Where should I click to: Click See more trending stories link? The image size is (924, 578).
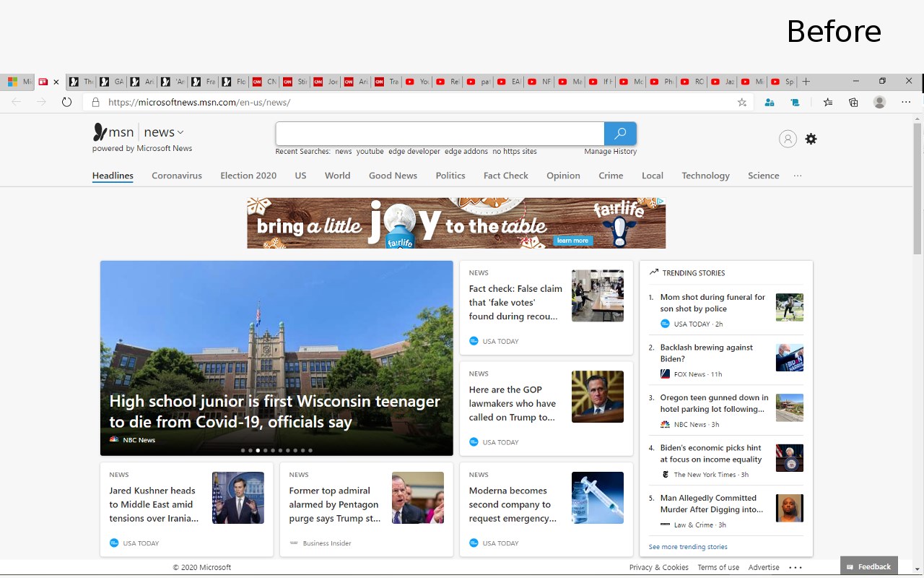click(688, 547)
